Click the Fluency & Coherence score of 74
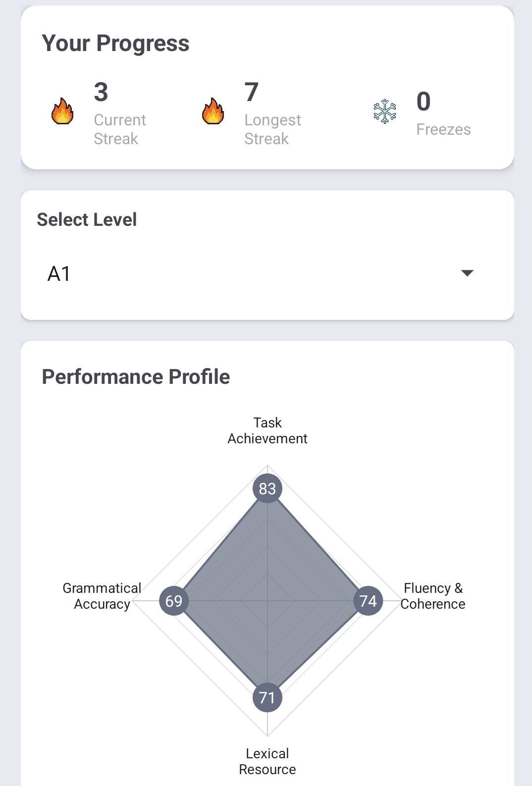The width and height of the screenshot is (532, 786). click(x=367, y=600)
